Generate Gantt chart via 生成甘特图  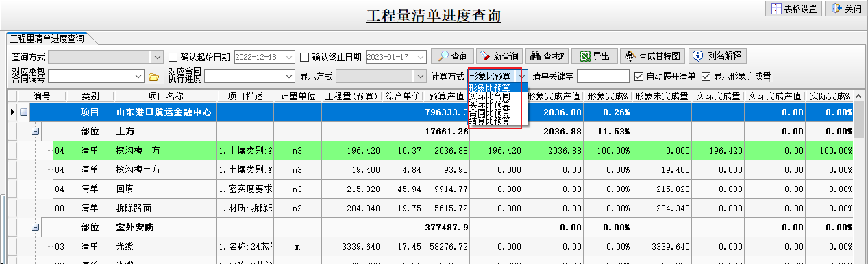coord(652,56)
